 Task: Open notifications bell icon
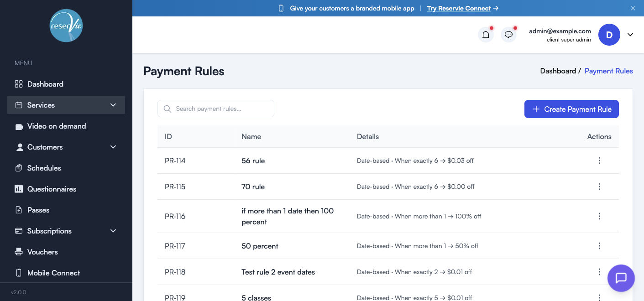486,35
